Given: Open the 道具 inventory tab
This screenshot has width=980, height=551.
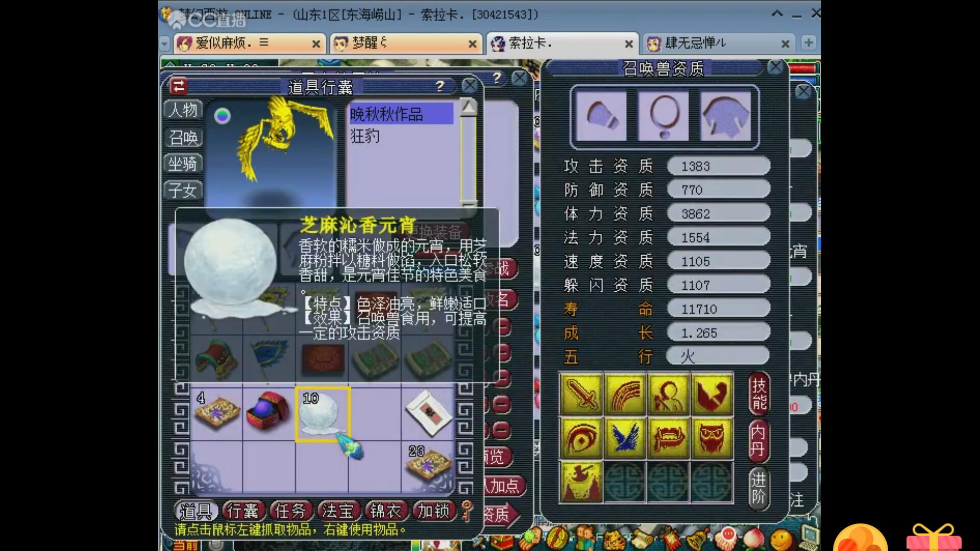Looking at the screenshot, I should (x=196, y=511).
